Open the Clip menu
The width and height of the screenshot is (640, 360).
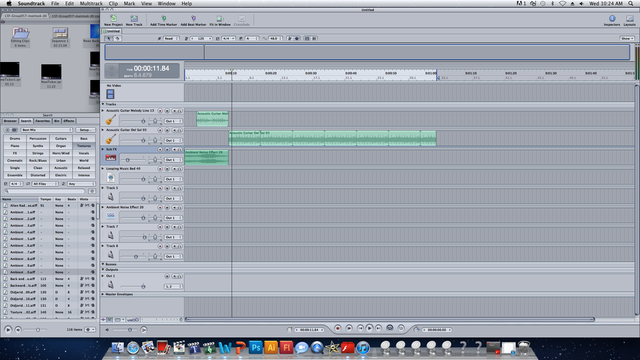coord(113,3)
